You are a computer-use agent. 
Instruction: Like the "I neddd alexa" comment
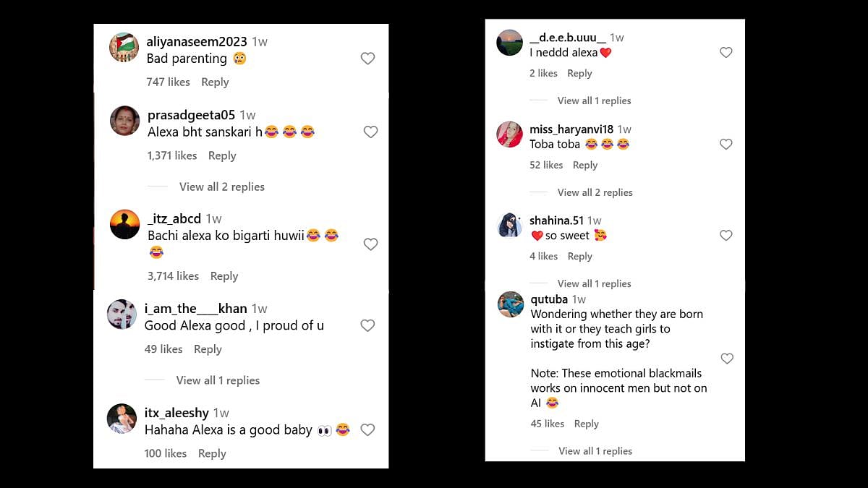(726, 53)
